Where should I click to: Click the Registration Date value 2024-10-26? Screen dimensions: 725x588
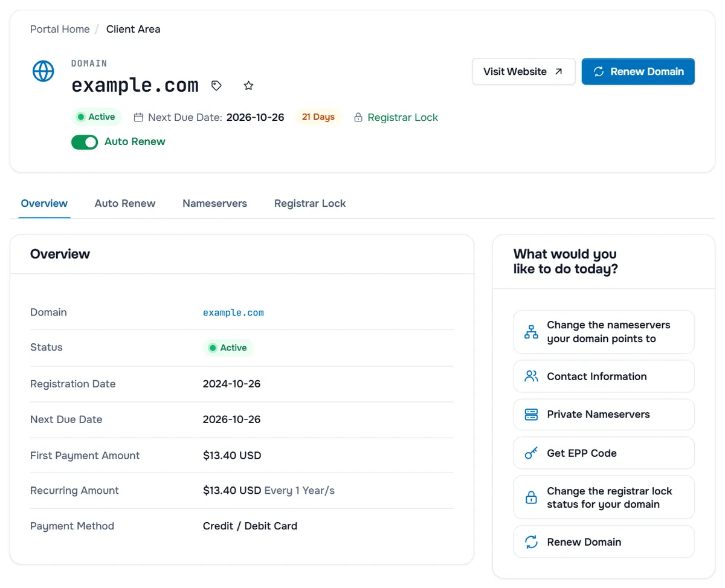231,384
